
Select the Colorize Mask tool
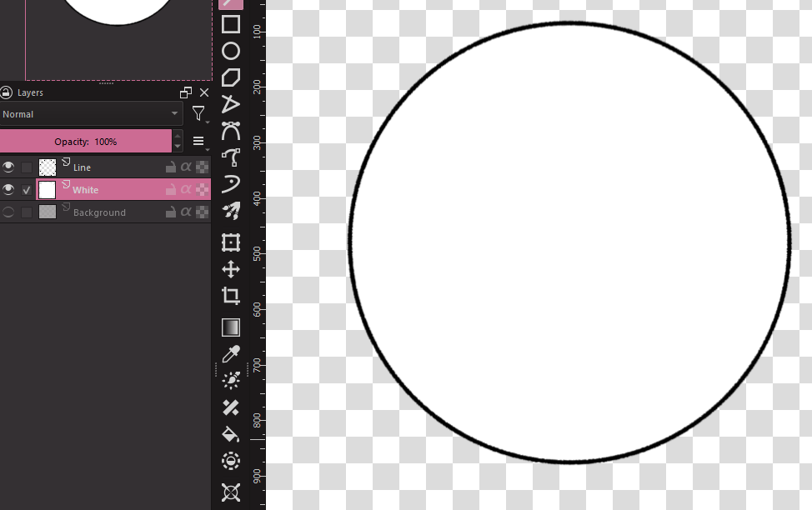coord(231,381)
